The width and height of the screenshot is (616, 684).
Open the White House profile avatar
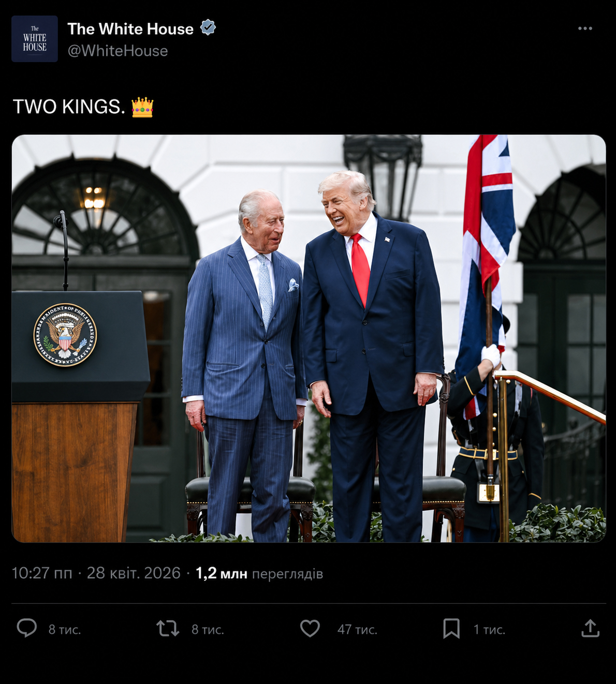coord(35,39)
